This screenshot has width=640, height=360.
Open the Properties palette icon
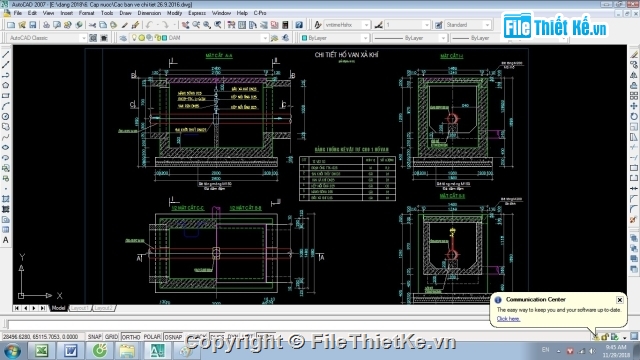click(x=231, y=25)
